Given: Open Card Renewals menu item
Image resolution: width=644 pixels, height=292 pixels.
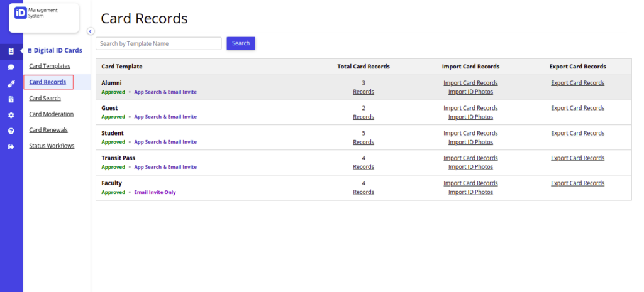Looking at the screenshot, I should click(x=48, y=130).
